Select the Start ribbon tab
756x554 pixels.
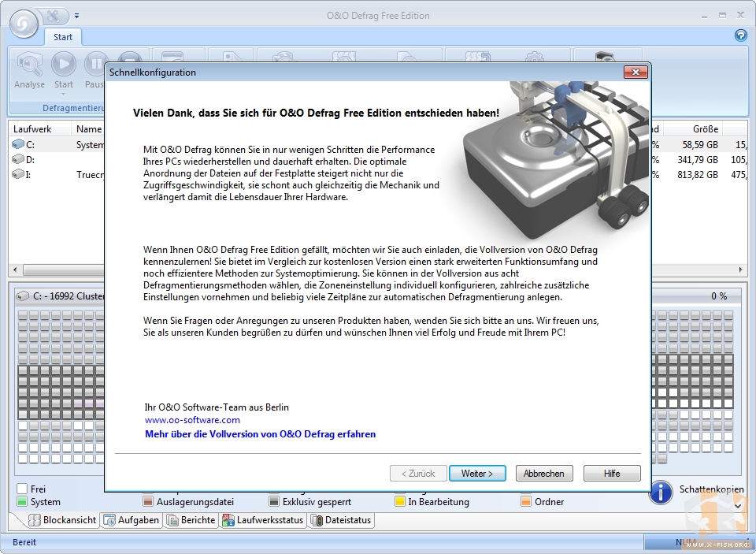63,37
